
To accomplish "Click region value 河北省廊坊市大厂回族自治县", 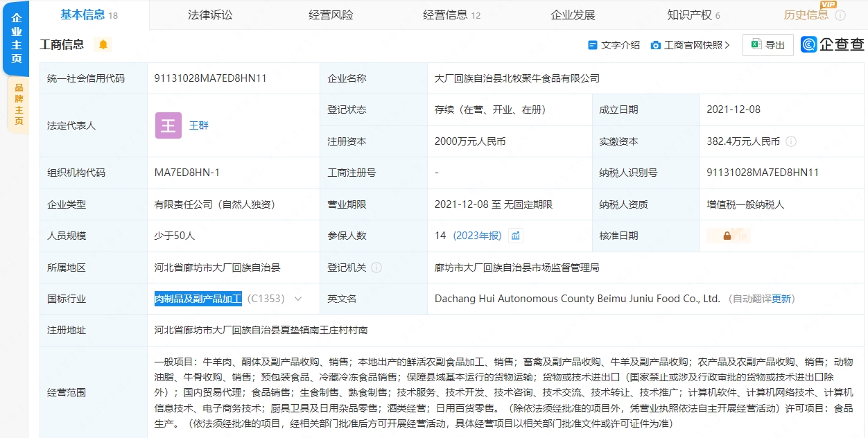I will click(217, 268).
